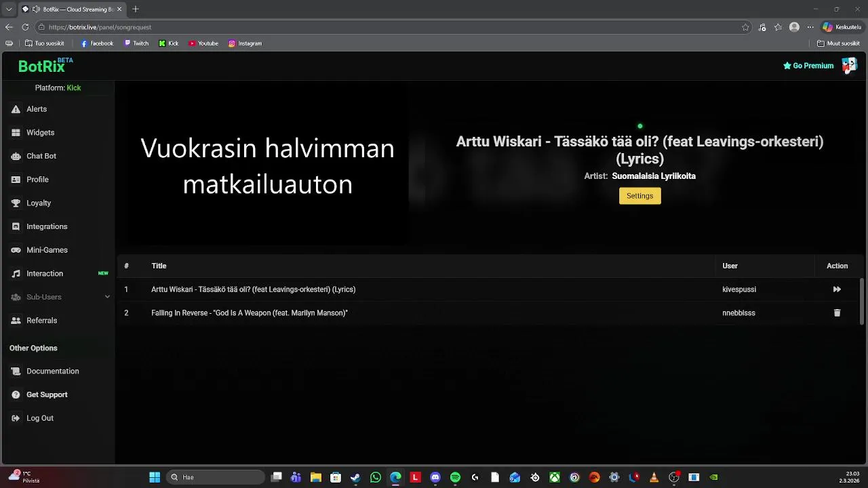Viewport: 868px width, 488px height.
Task: Click the Chat Bot robot icon
Action: tap(16, 156)
